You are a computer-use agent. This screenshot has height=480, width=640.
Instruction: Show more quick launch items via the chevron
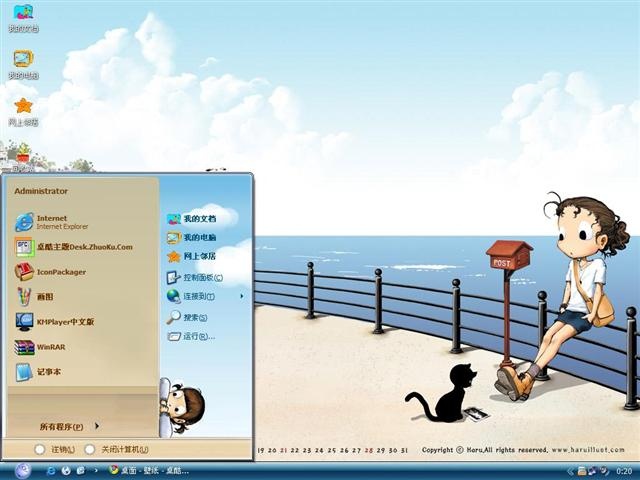tap(96, 471)
